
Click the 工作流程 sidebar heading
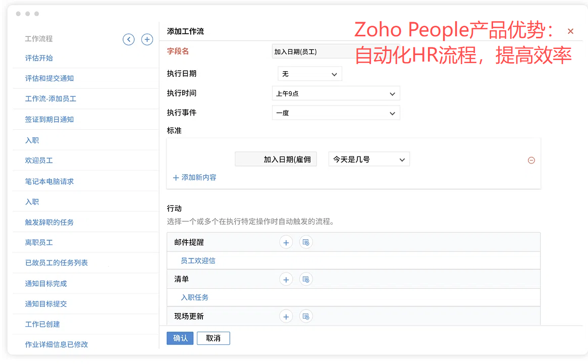tap(39, 39)
